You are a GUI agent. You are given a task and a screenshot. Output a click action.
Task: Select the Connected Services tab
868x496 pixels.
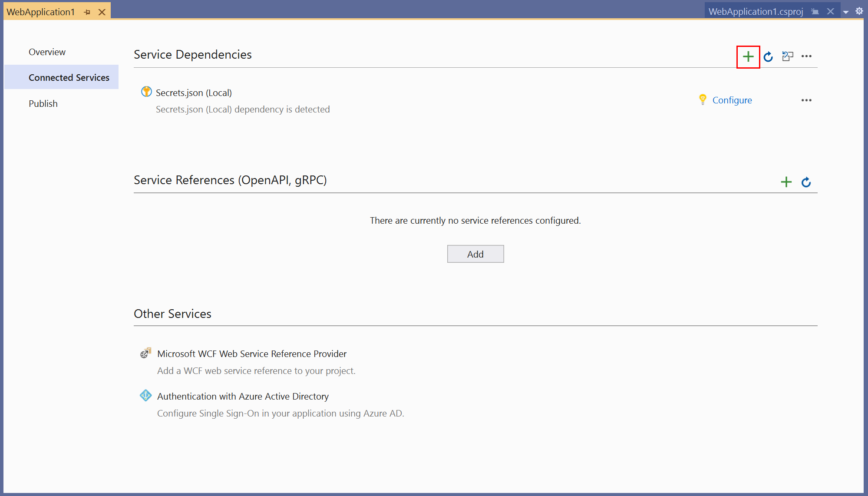[x=69, y=77]
